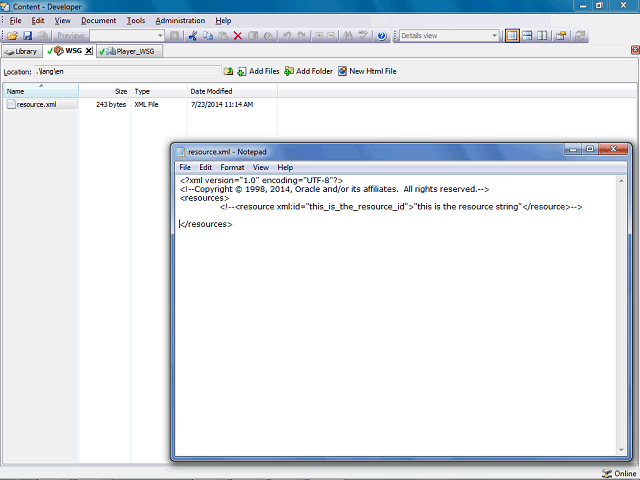Click the Cut scissors icon

pos(193,36)
